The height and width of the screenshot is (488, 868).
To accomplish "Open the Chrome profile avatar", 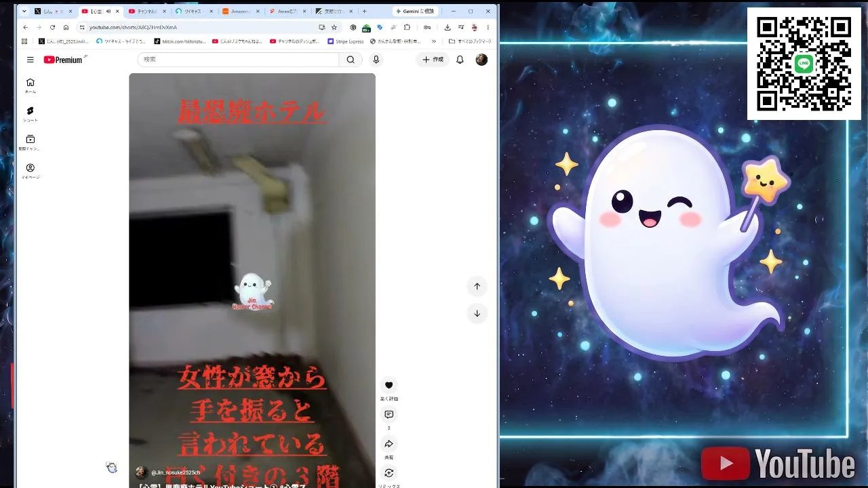I will 475,27.
